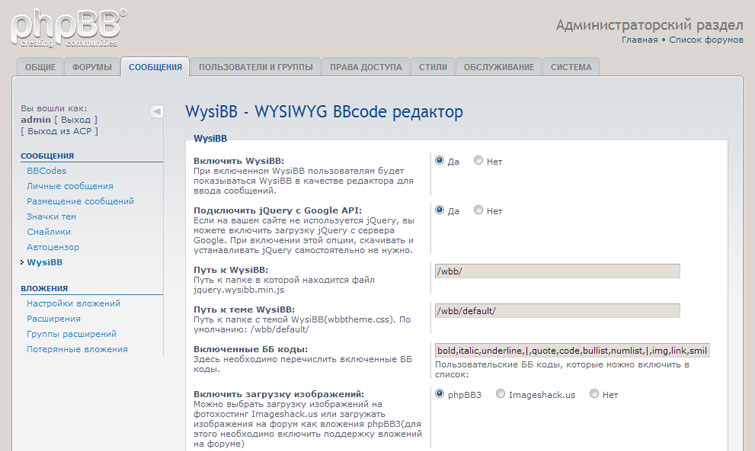Open the СТИЛИ tab
755x451 pixels.
pyautogui.click(x=433, y=67)
